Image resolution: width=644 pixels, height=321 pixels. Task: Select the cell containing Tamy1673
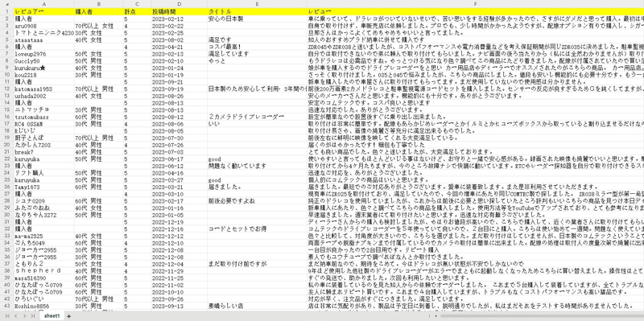(43, 187)
